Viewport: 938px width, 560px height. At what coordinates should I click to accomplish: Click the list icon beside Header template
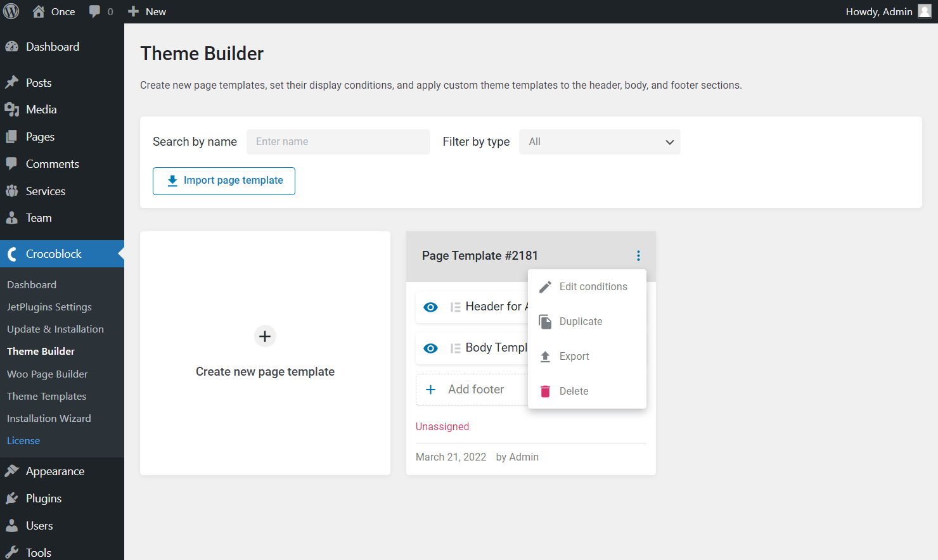455,307
